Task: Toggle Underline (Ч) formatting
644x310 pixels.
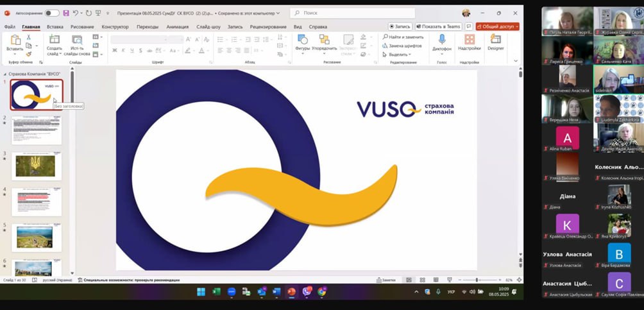Action: click(132, 51)
